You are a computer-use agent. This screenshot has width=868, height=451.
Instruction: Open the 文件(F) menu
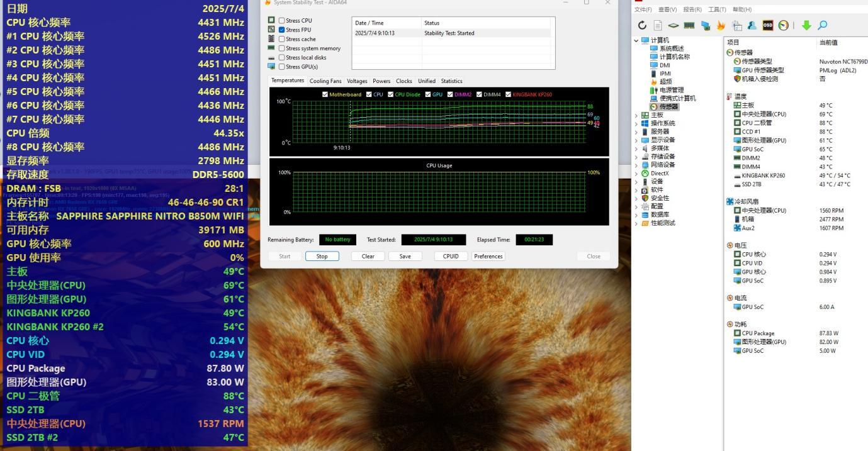tap(643, 9)
